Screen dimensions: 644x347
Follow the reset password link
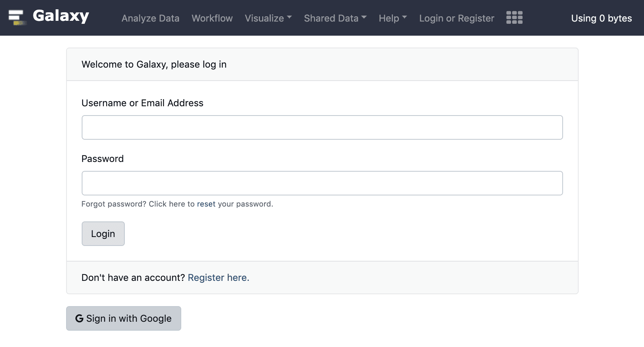pyautogui.click(x=206, y=204)
